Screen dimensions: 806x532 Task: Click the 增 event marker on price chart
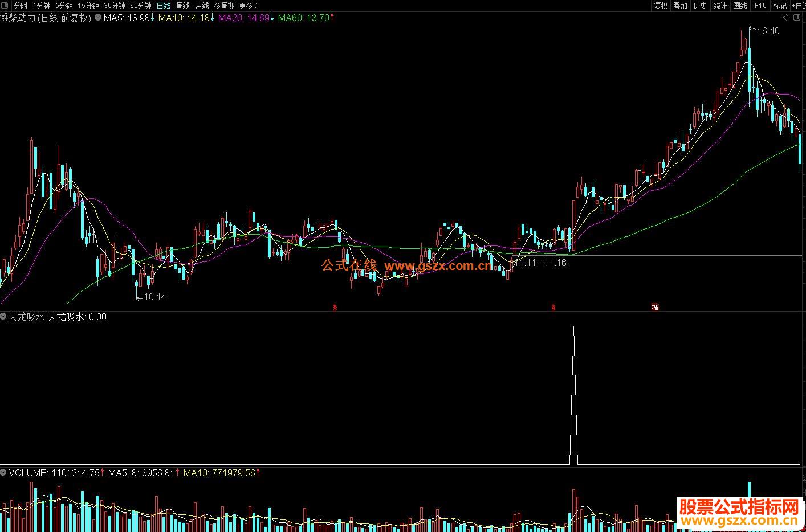coord(656,307)
